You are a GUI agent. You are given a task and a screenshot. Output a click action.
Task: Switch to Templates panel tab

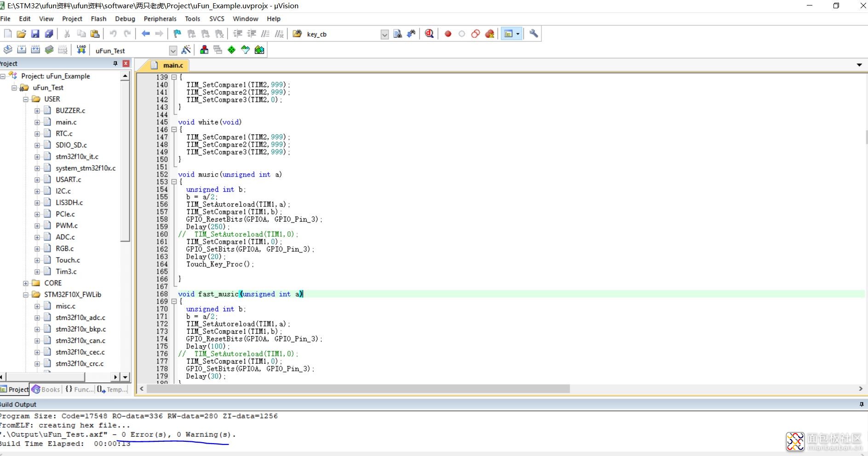point(112,389)
